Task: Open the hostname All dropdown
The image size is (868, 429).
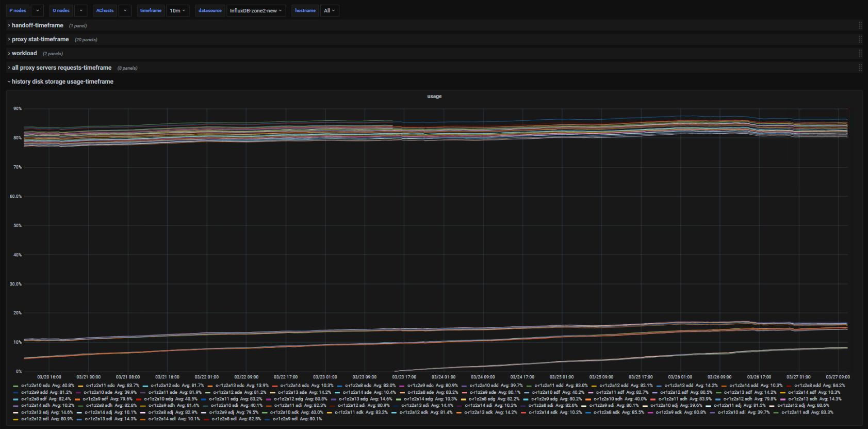Action: [329, 10]
